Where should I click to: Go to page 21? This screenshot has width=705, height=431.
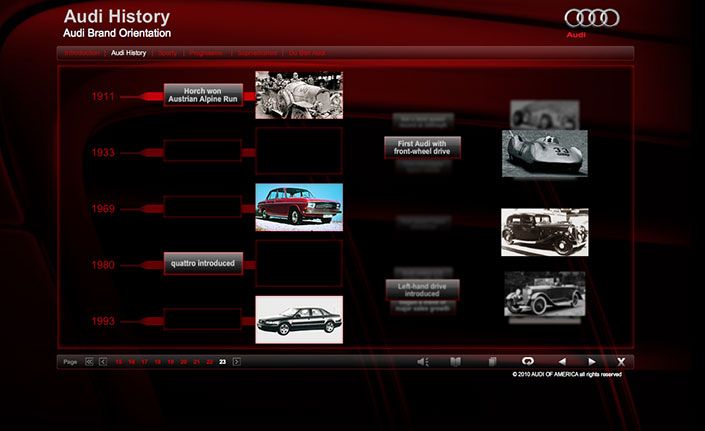[x=196, y=362]
